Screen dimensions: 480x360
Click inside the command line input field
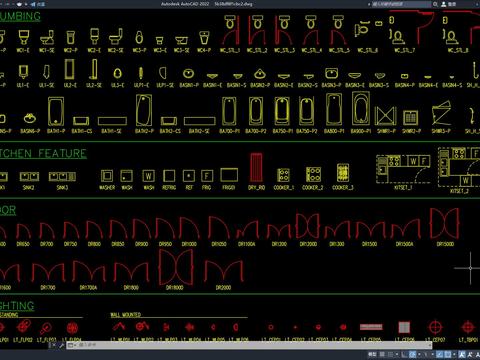(250, 345)
